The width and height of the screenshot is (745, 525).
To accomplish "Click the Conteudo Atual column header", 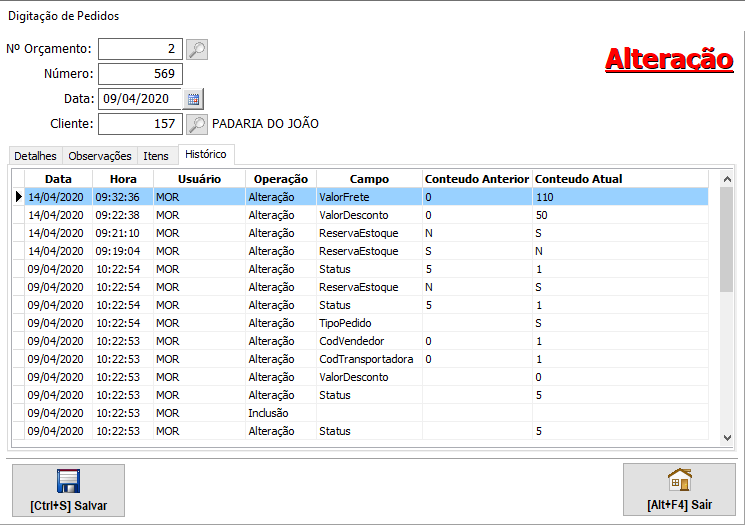I will coord(579,179).
